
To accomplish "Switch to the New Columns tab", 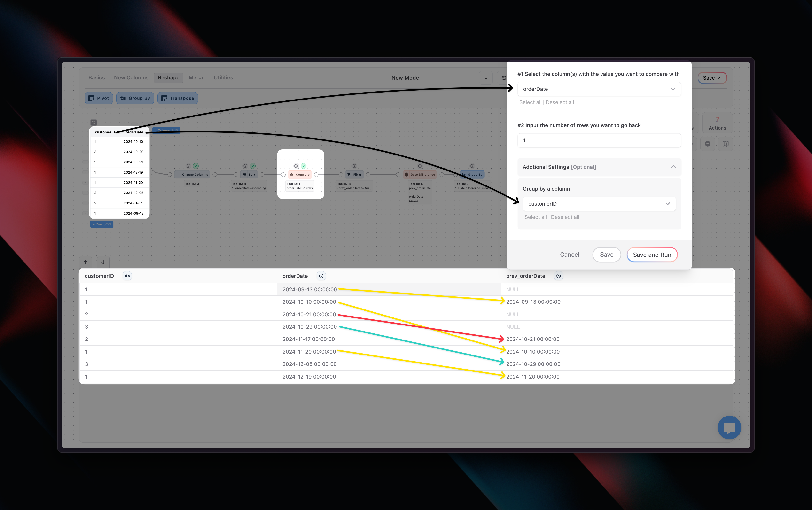I will click(131, 77).
